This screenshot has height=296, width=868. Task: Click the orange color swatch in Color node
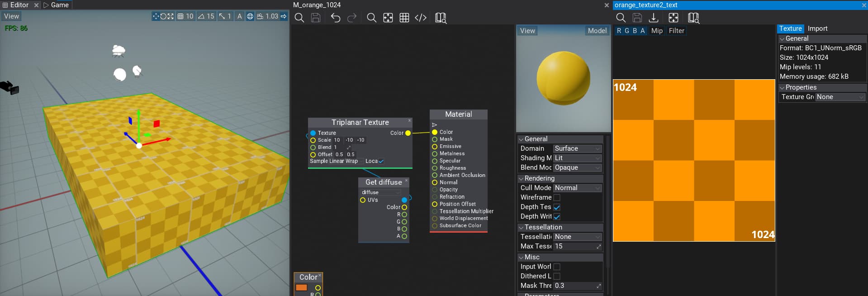pyautogui.click(x=301, y=288)
